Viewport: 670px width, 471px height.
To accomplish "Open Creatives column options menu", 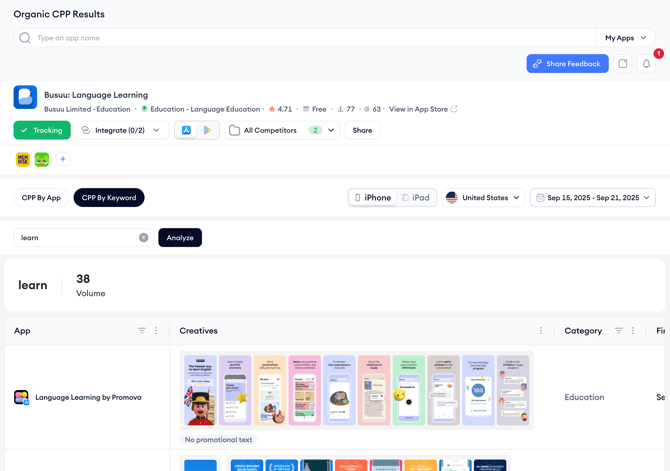I will (541, 331).
